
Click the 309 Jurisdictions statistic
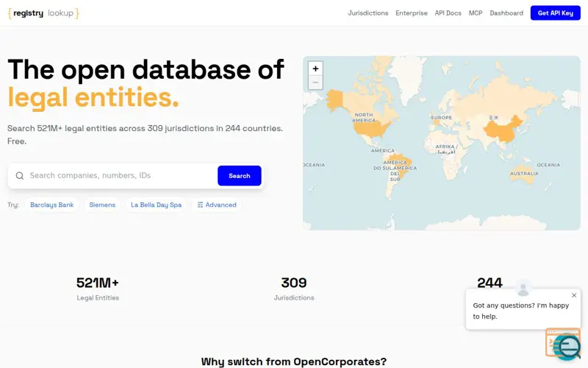tap(294, 289)
